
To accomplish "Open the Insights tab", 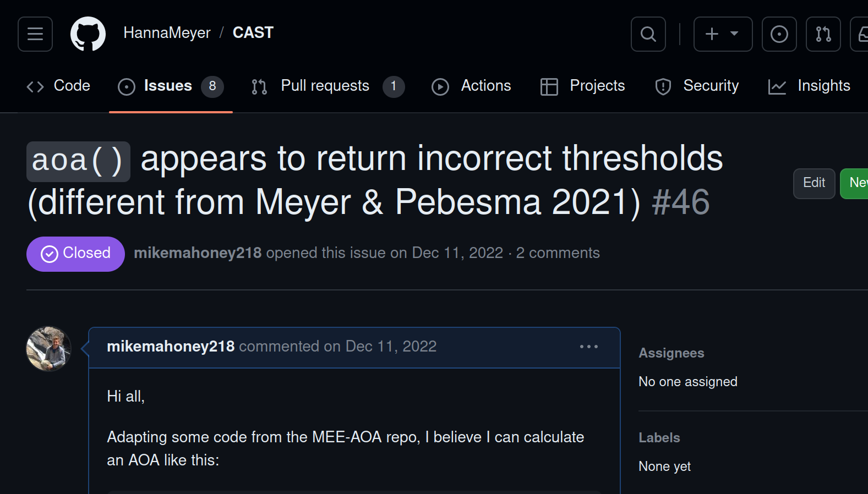I will [809, 86].
